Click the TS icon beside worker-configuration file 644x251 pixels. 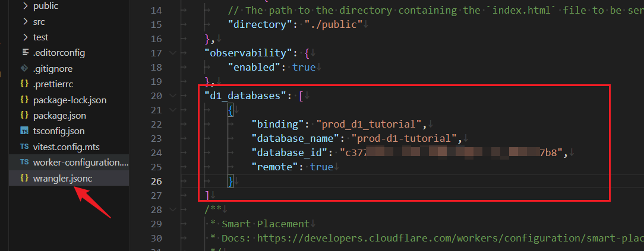pos(25,162)
